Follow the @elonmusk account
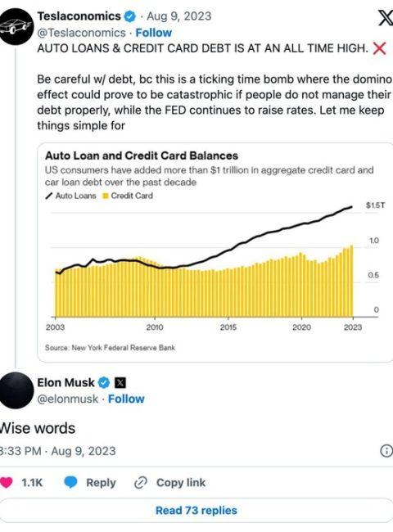 pyautogui.click(x=126, y=399)
